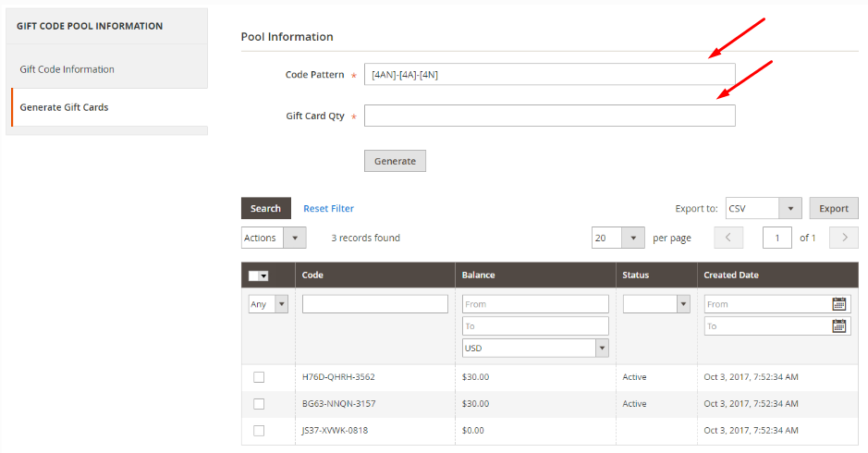Go to the previous page arrow
868x453 pixels.
pyautogui.click(x=728, y=238)
